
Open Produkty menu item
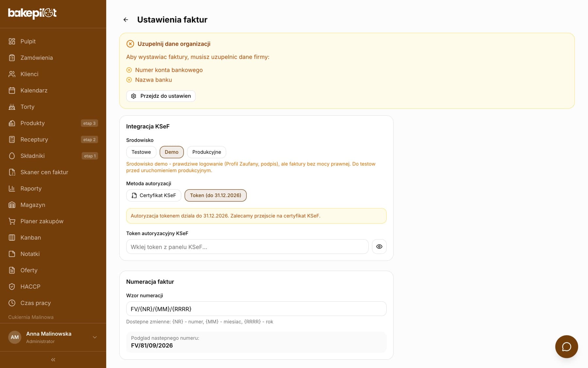[x=53, y=123]
